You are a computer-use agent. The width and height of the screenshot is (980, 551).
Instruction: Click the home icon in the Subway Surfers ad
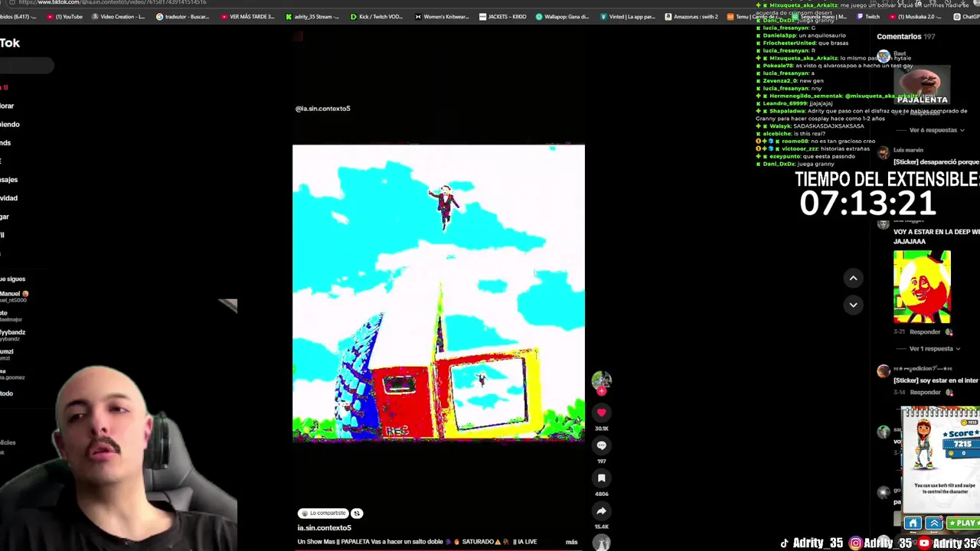point(913,523)
